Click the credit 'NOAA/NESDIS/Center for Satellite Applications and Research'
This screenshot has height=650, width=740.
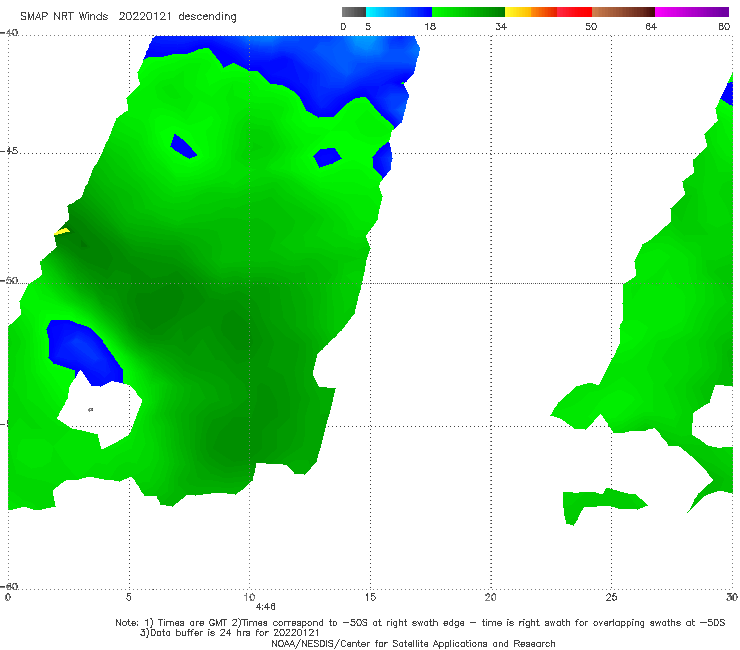[413, 643]
